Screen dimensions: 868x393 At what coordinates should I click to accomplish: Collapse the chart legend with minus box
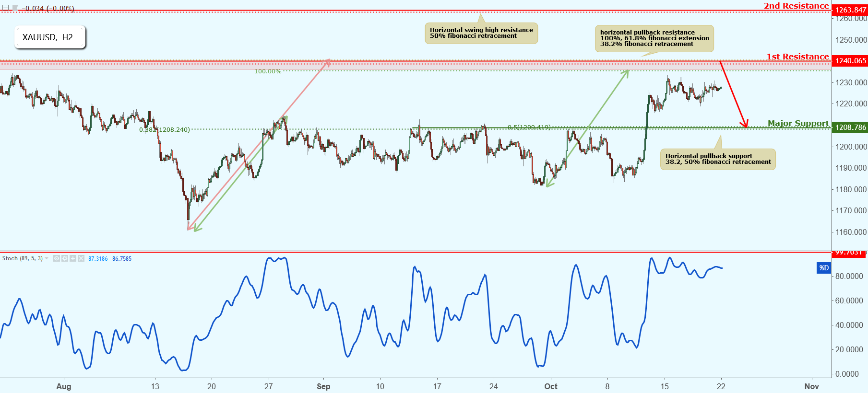click(5, 8)
